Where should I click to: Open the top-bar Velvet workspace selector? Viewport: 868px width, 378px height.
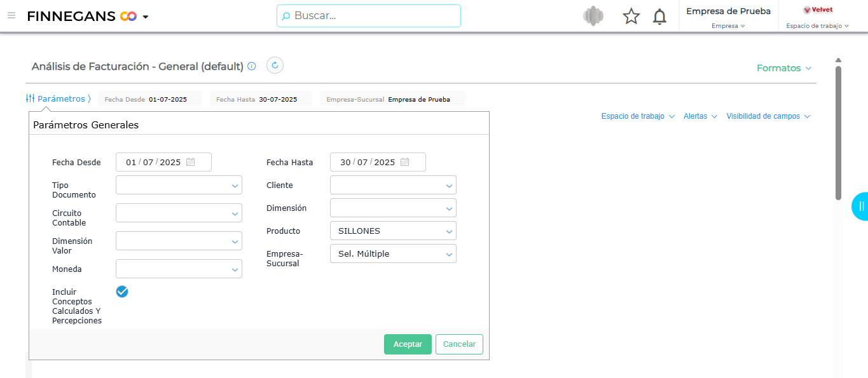pyautogui.click(x=818, y=26)
